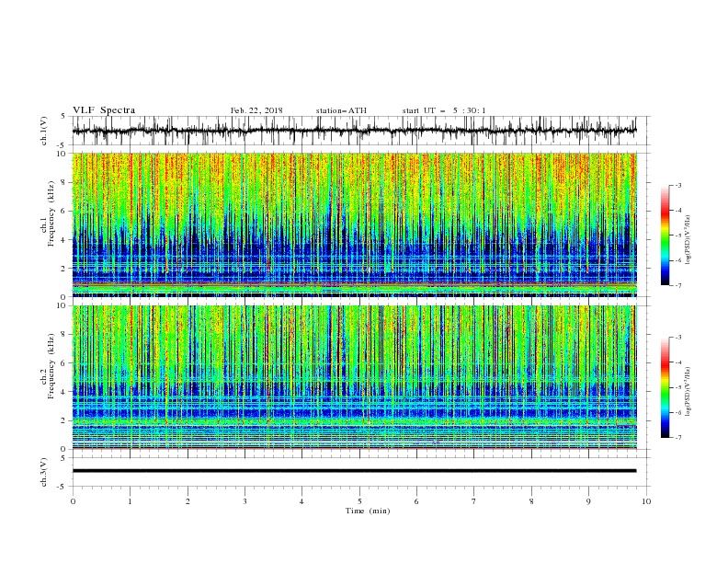Click time axis tick label '5'

point(359,501)
